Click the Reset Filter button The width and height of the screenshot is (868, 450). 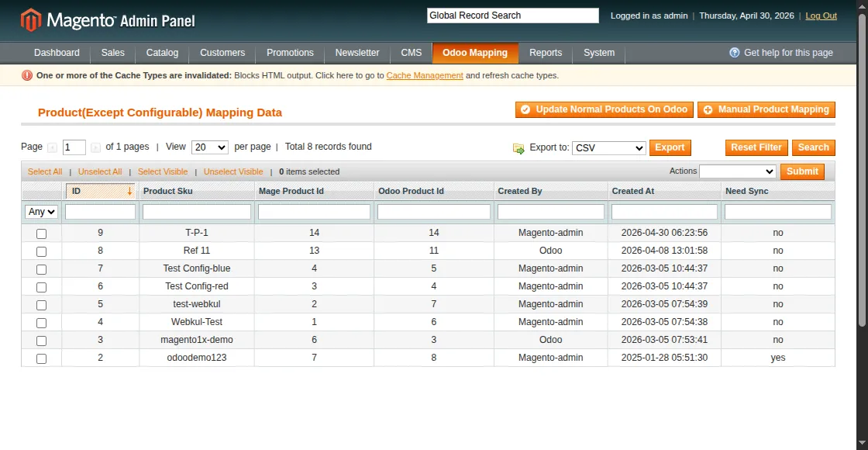pyautogui.click(x=756, y=147)
